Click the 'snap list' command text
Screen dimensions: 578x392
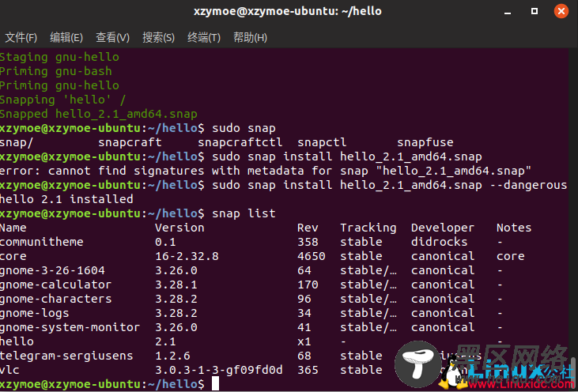click(x=244, y=213)
